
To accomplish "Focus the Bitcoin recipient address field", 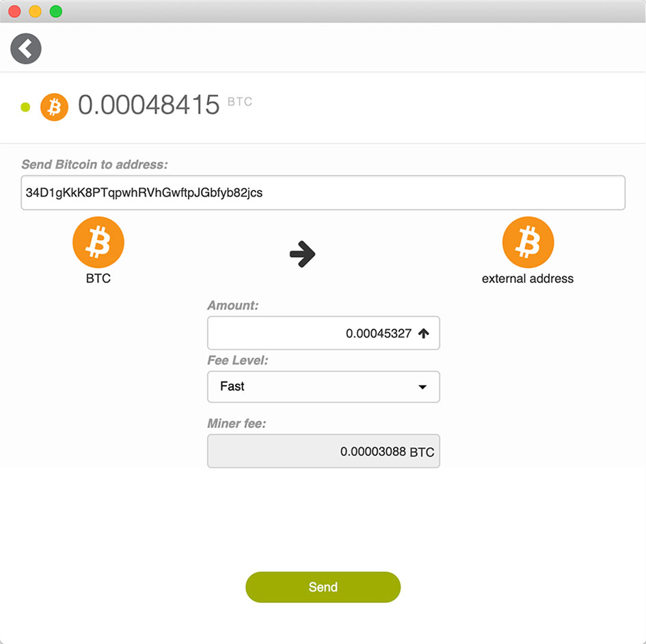I will 323,192.
